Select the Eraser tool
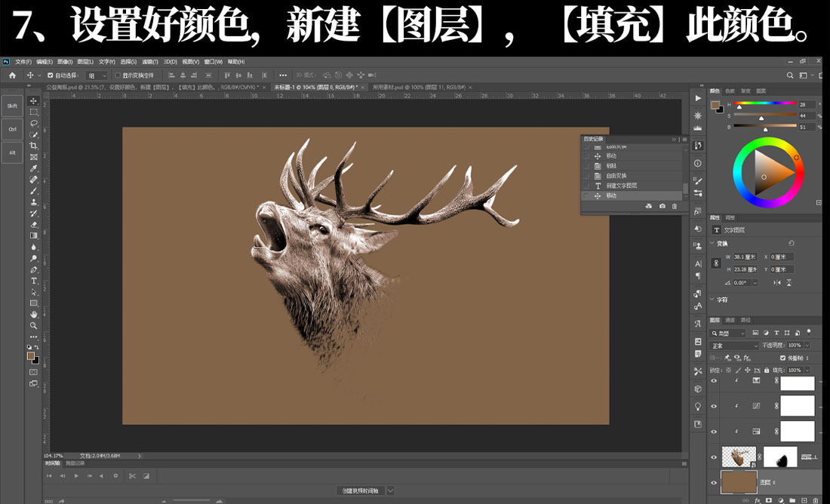 coord(34,225)
